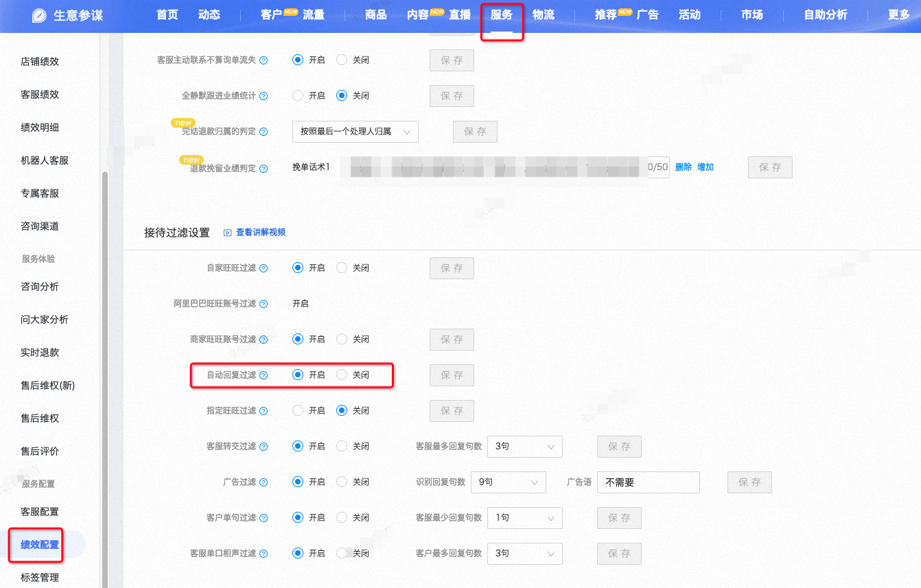
Task: Click 删除 link for 挽单话术1
Action: 684,167
